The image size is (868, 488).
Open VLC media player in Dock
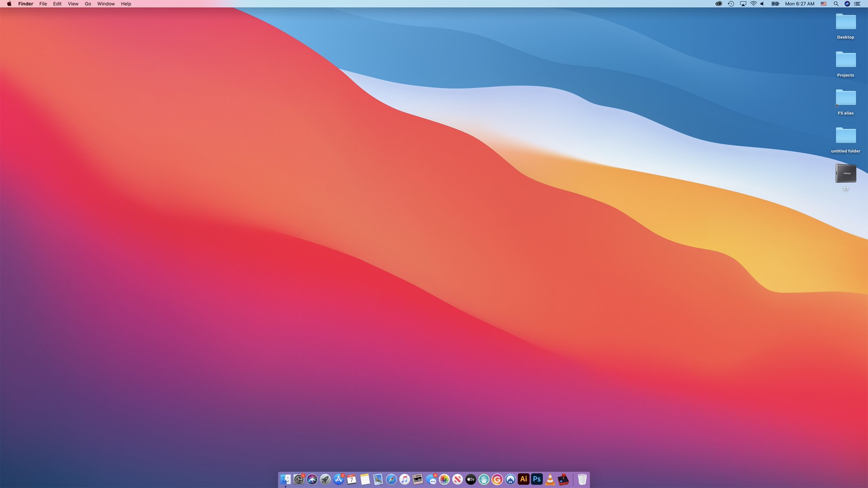[550, 479]
